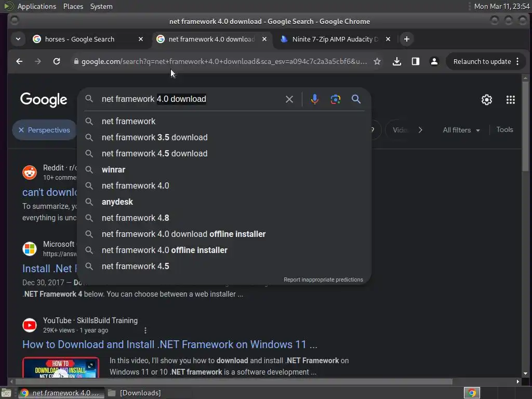Open How to Download and Install .NET Framework result
This screenshot has height=399, width=532.
pyautogui.click(x=170, y=344)
